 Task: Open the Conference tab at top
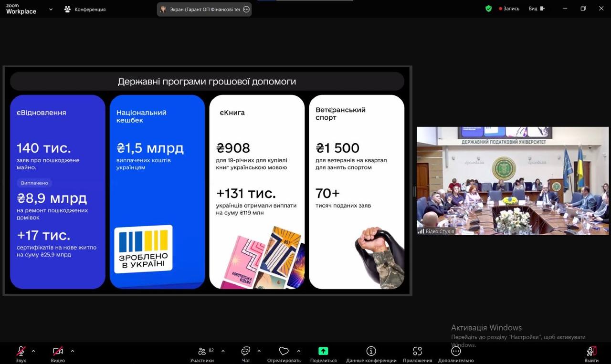pyautogui.click(x=85, y=9)
